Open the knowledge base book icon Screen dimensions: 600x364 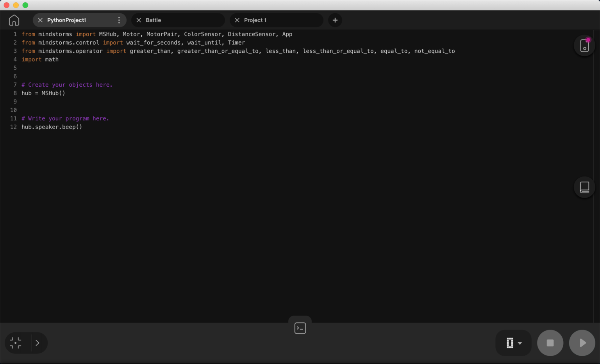pos(584,187)
